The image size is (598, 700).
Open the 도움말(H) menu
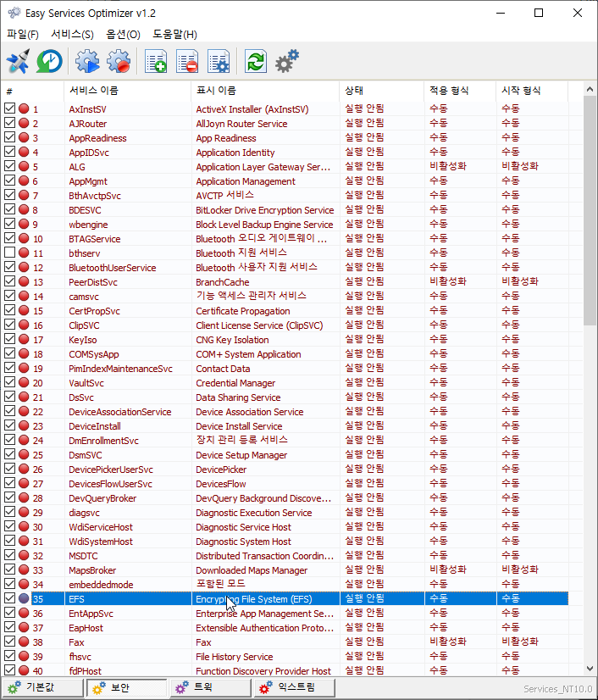[x=174, y=35]
